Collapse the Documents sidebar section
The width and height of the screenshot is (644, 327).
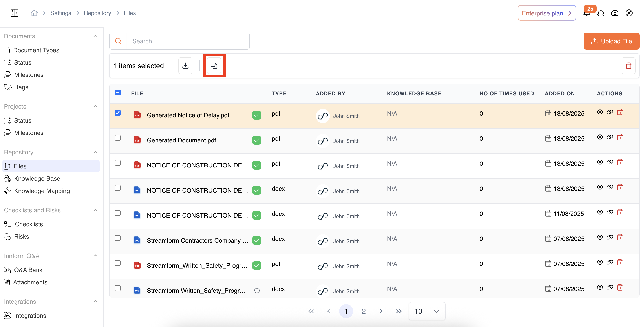coord(95,36)
